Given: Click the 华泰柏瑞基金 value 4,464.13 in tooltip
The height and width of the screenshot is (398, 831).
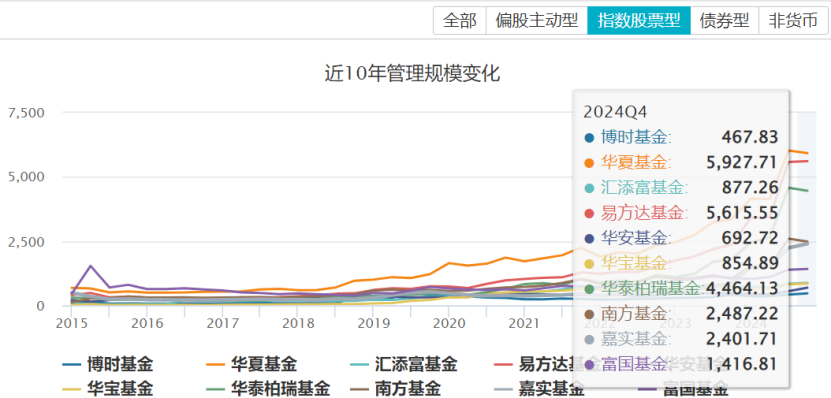Looking at the screenshot, I should (x=742, y=288).
